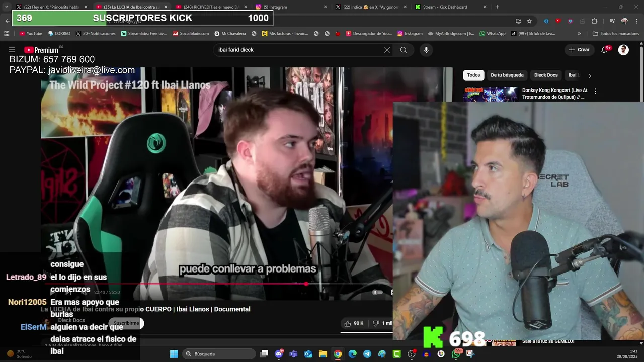Open Chrome extensions puzzle icon

[594, 21]
